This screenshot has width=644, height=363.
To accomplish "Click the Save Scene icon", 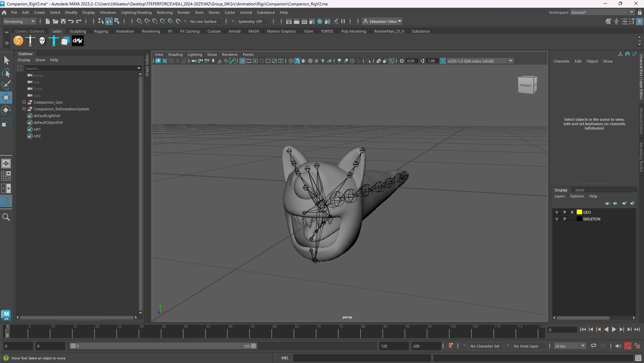I will tap(63, 21).
